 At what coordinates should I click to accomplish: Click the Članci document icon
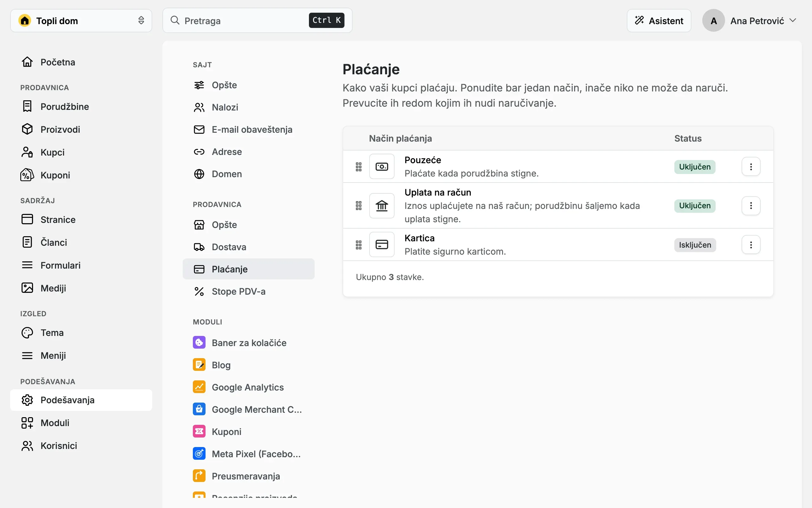(27, 242)
